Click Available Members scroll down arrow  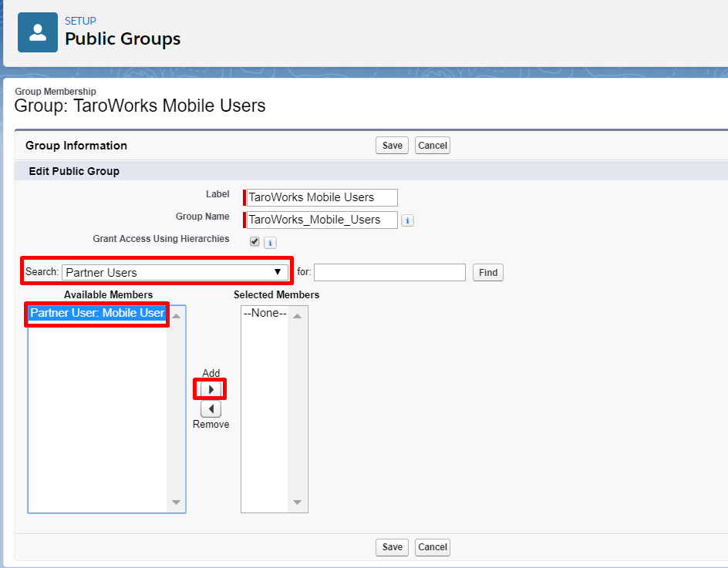[177, 502]
